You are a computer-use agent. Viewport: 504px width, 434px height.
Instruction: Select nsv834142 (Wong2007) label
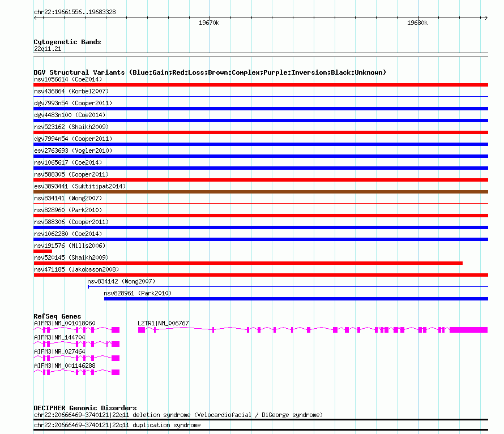(x=121, y=281)
